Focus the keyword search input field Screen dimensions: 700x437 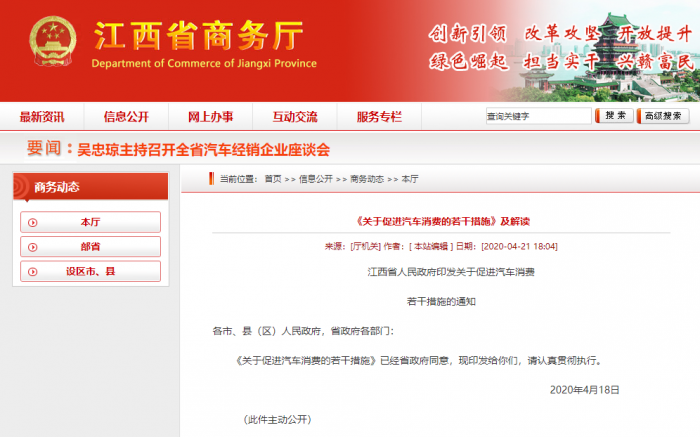pyautogui.click(x=538, y=116)
